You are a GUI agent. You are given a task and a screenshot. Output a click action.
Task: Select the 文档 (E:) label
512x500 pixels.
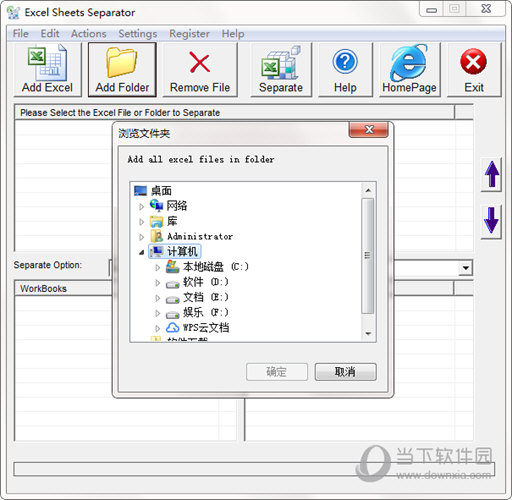tap(206, 297)
